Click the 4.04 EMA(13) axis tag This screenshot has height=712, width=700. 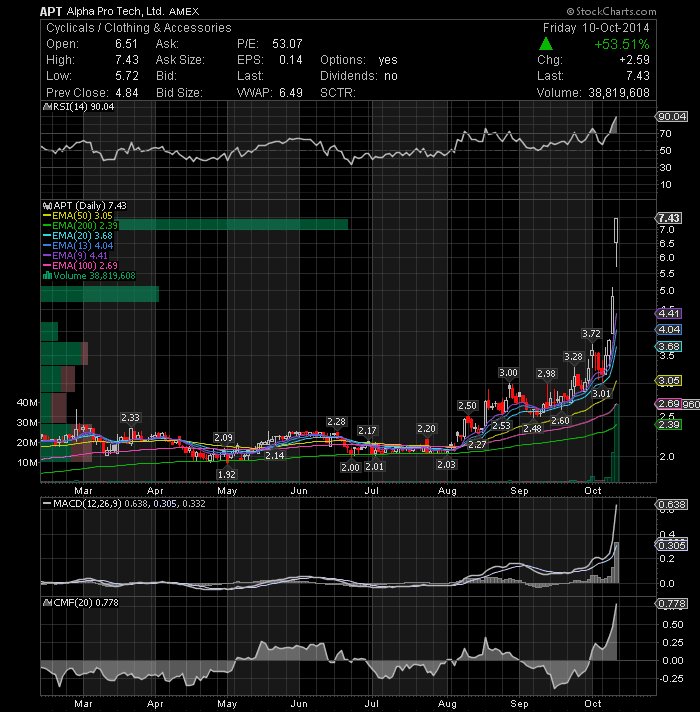[669, 329]
